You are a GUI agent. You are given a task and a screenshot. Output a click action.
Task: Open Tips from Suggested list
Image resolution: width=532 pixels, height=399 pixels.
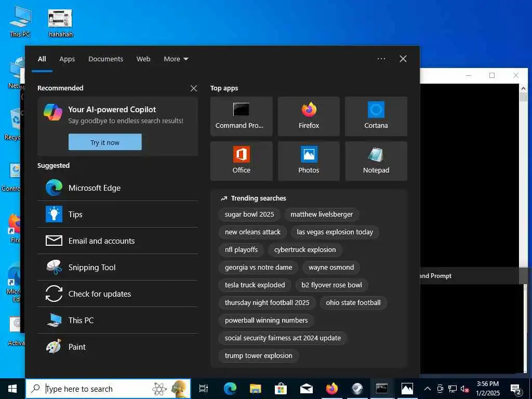pyautogui.click(x=117, y=215)
